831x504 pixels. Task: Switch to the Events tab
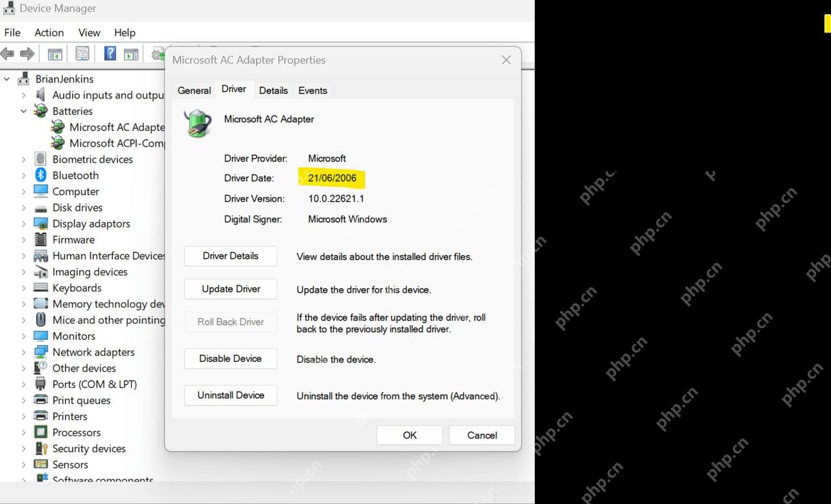tap(313, 91)
